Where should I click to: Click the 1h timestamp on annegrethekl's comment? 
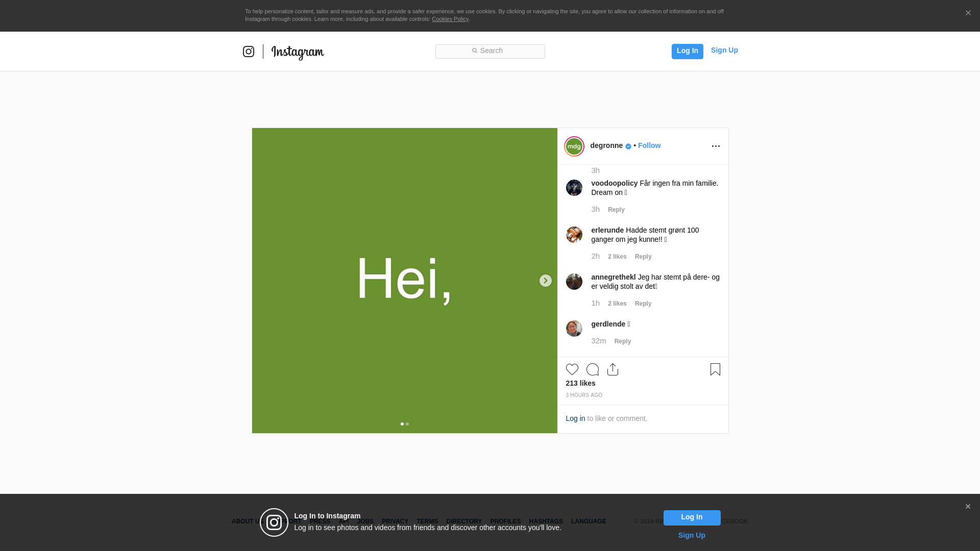tap(595, 303)
